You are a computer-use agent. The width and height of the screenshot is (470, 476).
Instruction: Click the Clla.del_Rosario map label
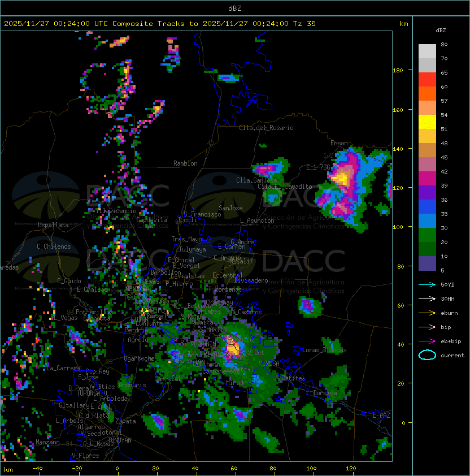[266, 128]
